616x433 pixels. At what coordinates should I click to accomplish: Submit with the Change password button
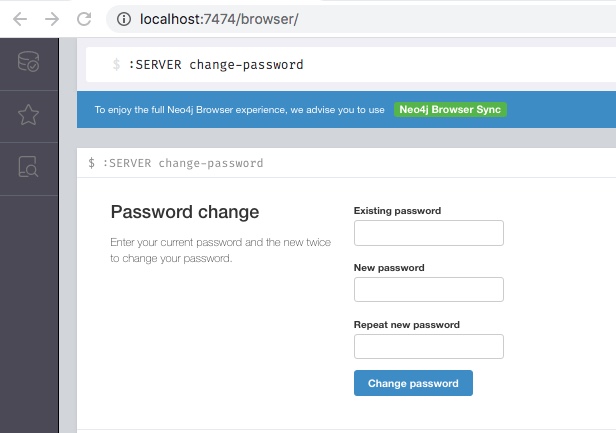pyautogui.click(x=413, y=383)
